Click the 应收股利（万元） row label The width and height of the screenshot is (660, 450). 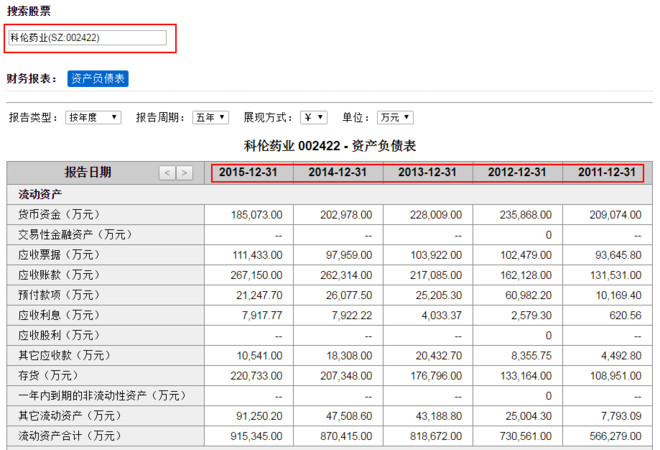coord(59,336)
